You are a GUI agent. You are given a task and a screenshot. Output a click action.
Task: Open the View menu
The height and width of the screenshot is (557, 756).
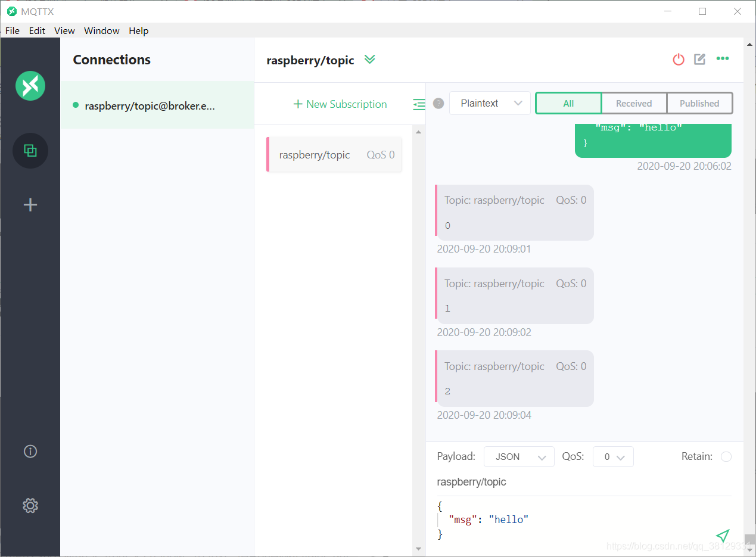(64, 30)
